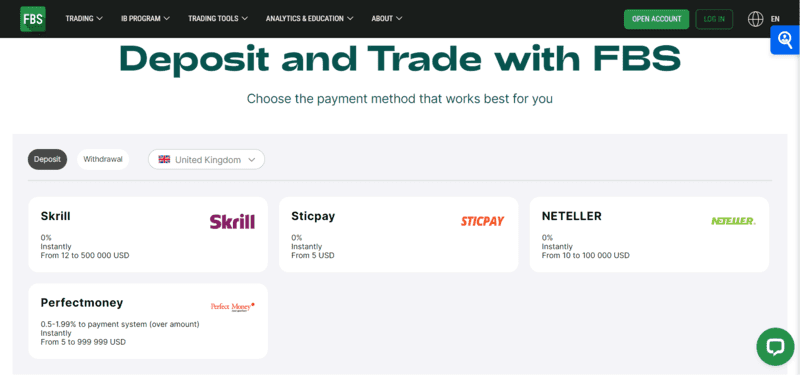This screenshot has height=375, width=800.
Task: Click the globe language icon
Action: pos(755,19)
